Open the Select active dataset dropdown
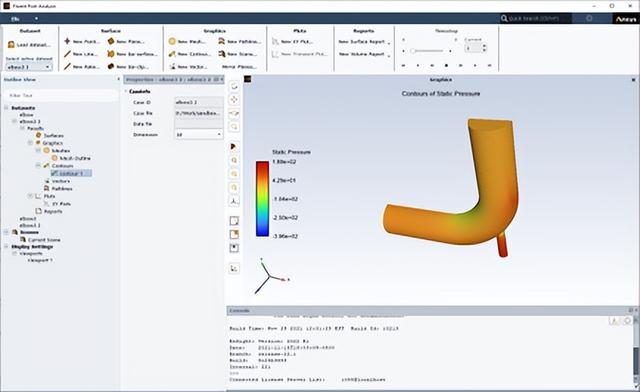The height and width of the screenshot is (392, 640). (29, 67)
